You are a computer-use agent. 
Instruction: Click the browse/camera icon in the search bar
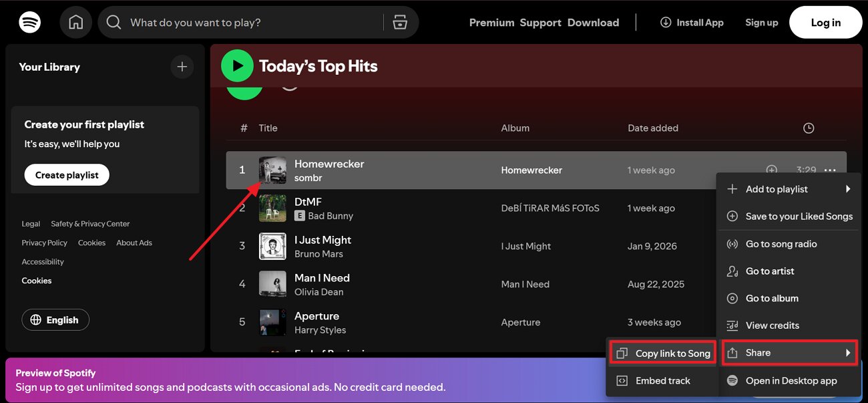click(x=399, y=22)
